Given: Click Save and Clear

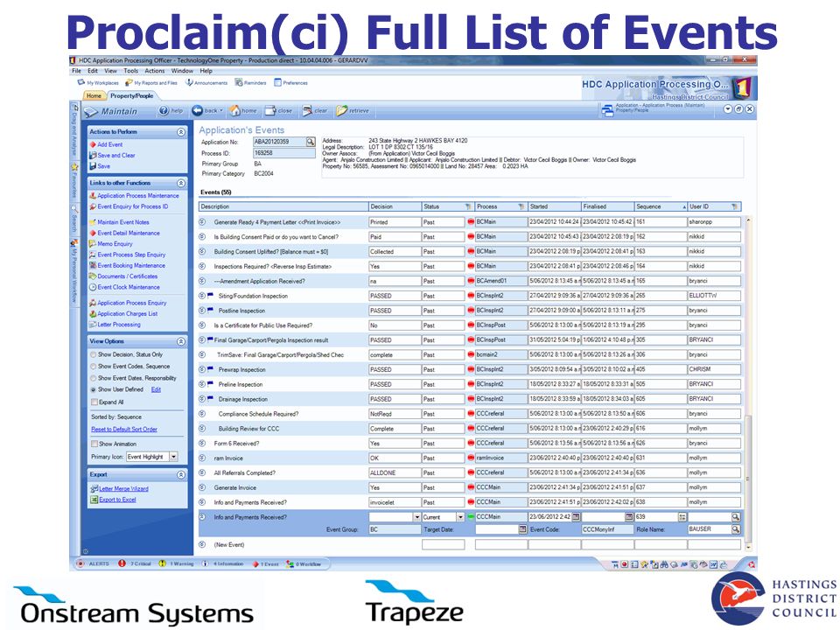Looking at the screenshot, I should [x=116, y=156].
